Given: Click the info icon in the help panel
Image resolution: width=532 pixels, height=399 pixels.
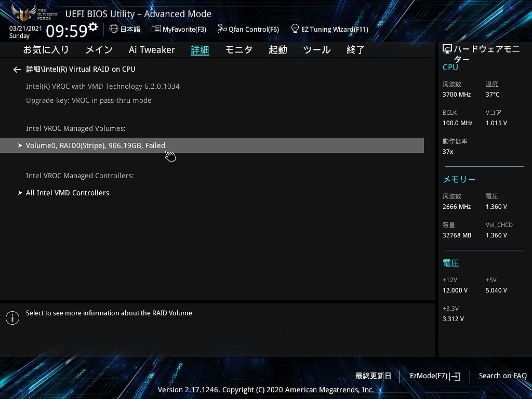Looking at the screenshot, I should [12, 318].
